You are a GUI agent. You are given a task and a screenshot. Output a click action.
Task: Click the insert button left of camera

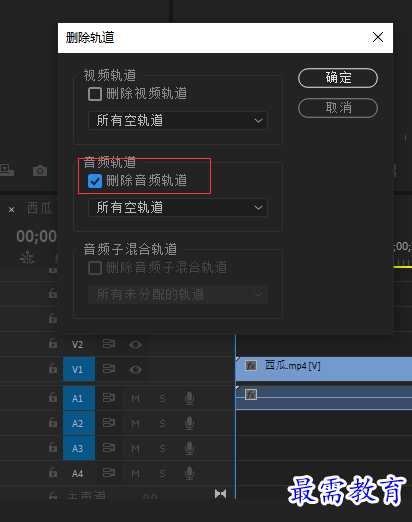[x=7, y=170]
